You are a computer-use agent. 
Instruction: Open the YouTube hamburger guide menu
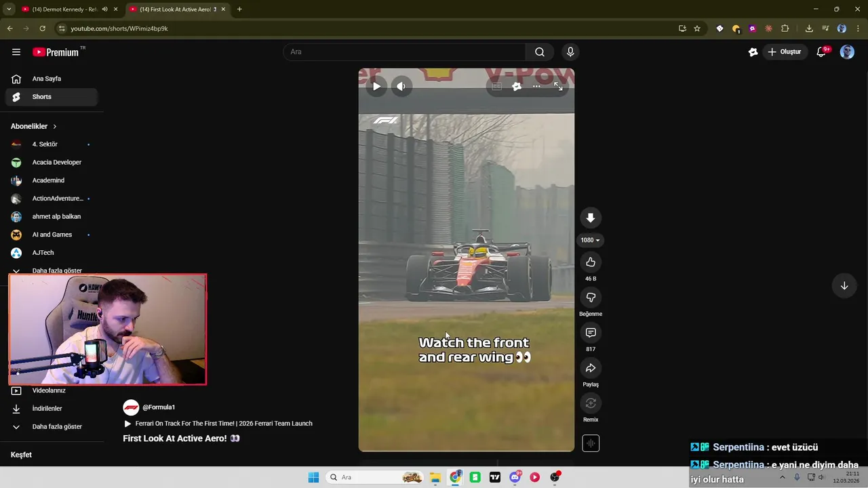click(x=16, y=52)
